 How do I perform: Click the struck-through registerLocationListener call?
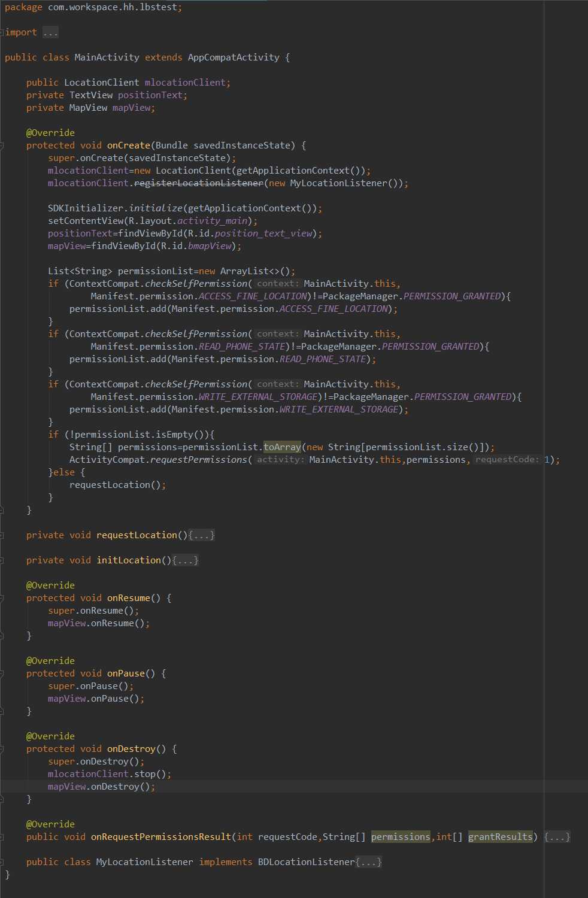click(198, 183)
